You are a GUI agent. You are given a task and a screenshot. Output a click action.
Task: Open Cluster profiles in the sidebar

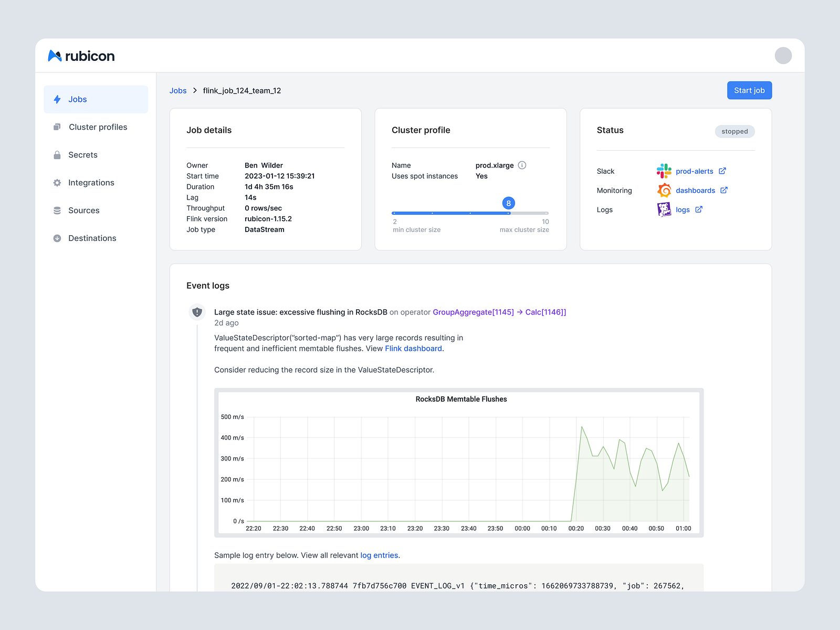[x=98, y=127]
